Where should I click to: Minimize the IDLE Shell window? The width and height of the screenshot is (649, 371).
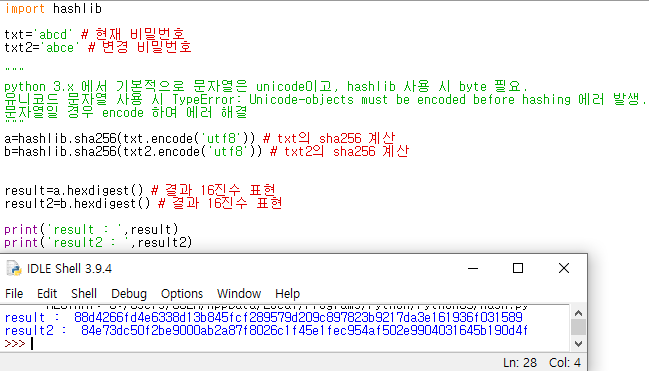(473, 268)
